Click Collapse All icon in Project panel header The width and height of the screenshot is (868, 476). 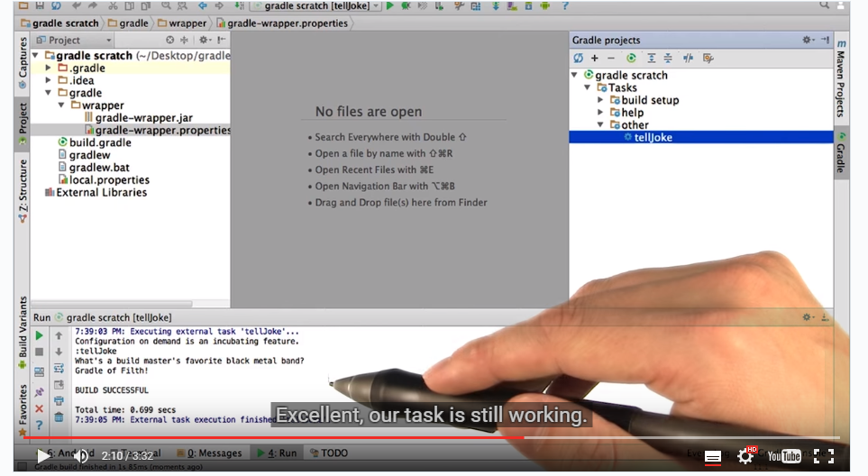(x=185, y=40)
